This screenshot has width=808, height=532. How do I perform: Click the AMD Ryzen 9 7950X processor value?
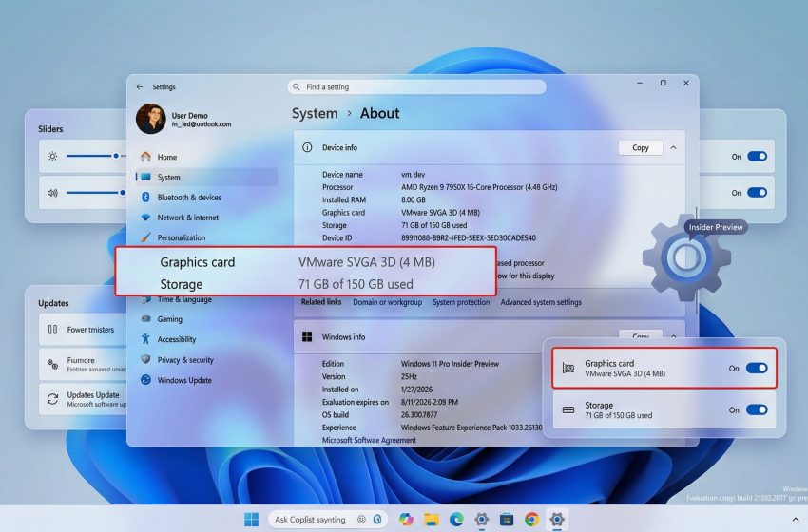(x=479, y=187)
